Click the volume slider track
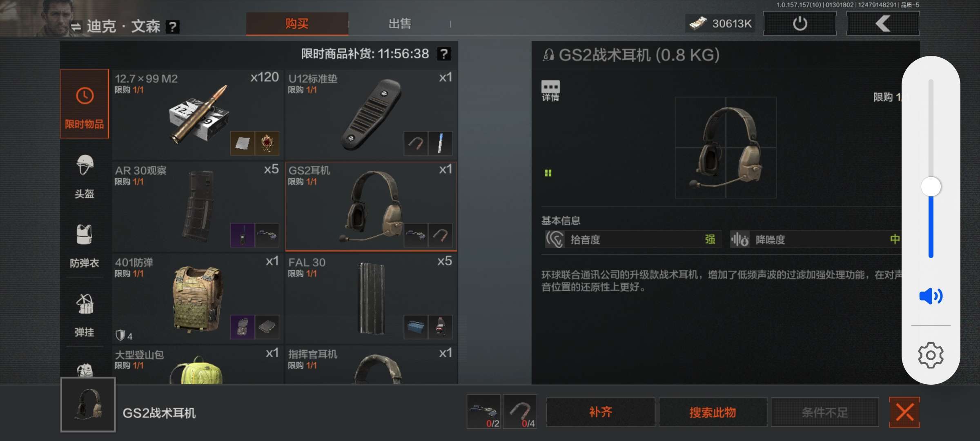This screenshot has width=980, height=441. point(931,168)
